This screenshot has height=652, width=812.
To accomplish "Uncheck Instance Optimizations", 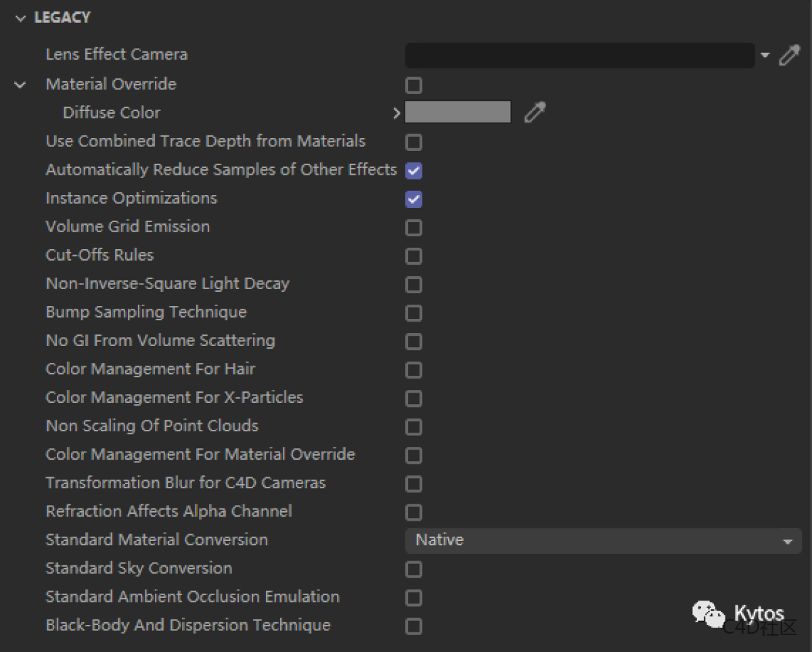I will tap(413, 199).
